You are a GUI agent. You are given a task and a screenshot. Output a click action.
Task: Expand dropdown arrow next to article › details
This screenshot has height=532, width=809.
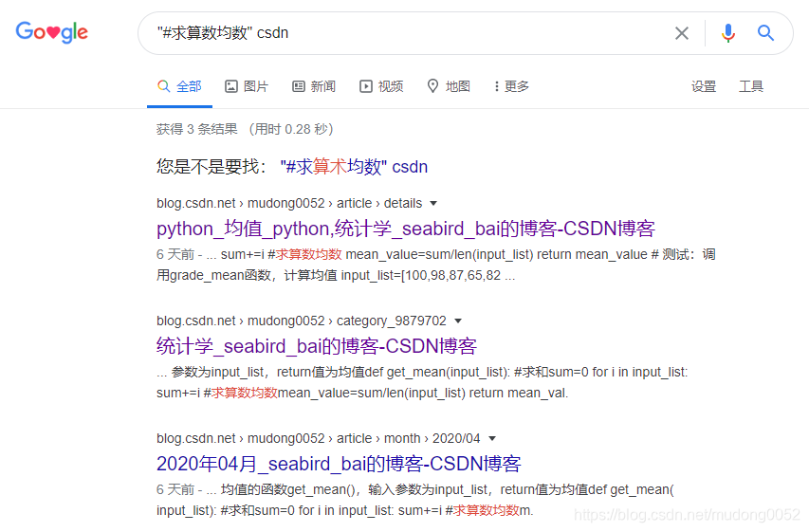433,203
